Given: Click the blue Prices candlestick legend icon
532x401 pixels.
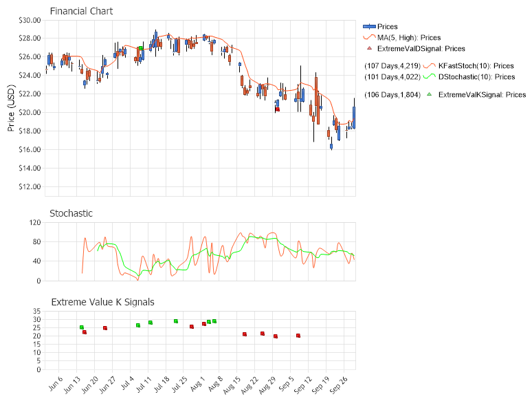Looking at the screenshot, I should coord(369,27).
